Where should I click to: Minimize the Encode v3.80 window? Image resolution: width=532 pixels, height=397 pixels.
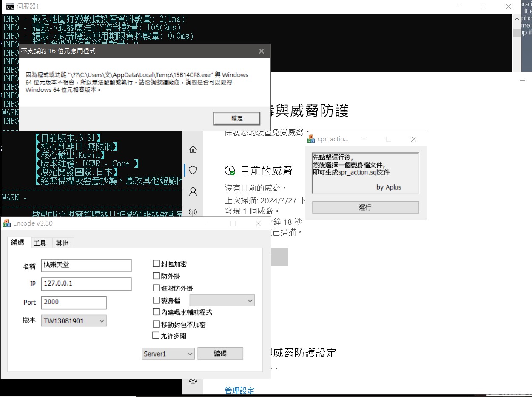(208, 223)
